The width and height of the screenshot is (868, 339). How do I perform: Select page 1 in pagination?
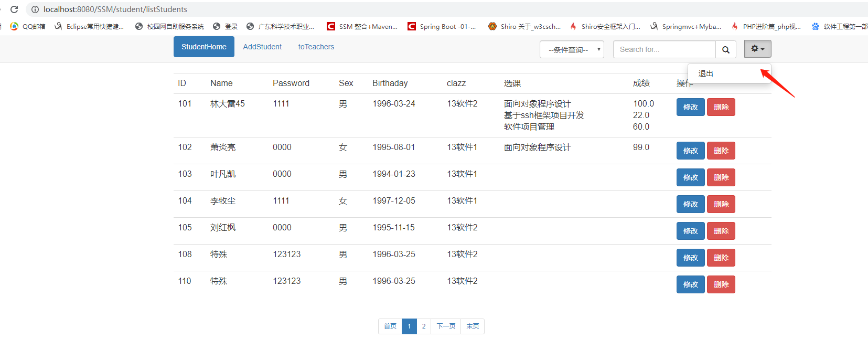[x=409, y=326]
